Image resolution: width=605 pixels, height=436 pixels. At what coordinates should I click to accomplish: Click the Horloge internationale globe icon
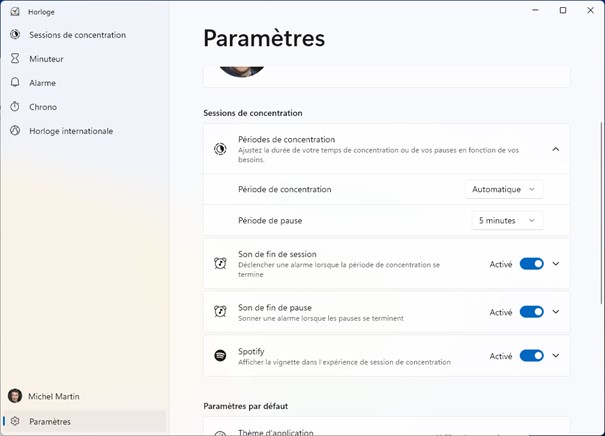15,131
